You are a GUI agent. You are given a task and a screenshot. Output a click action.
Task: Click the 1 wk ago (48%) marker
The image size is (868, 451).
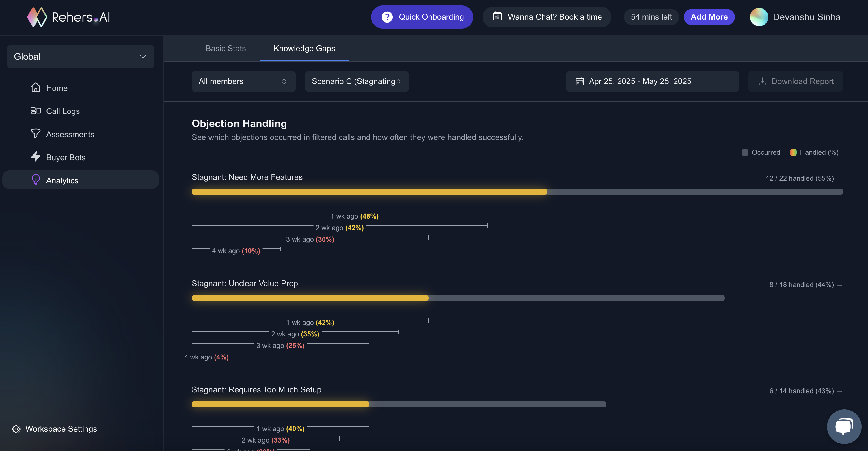pyautogui.click(x=355, y=216)
